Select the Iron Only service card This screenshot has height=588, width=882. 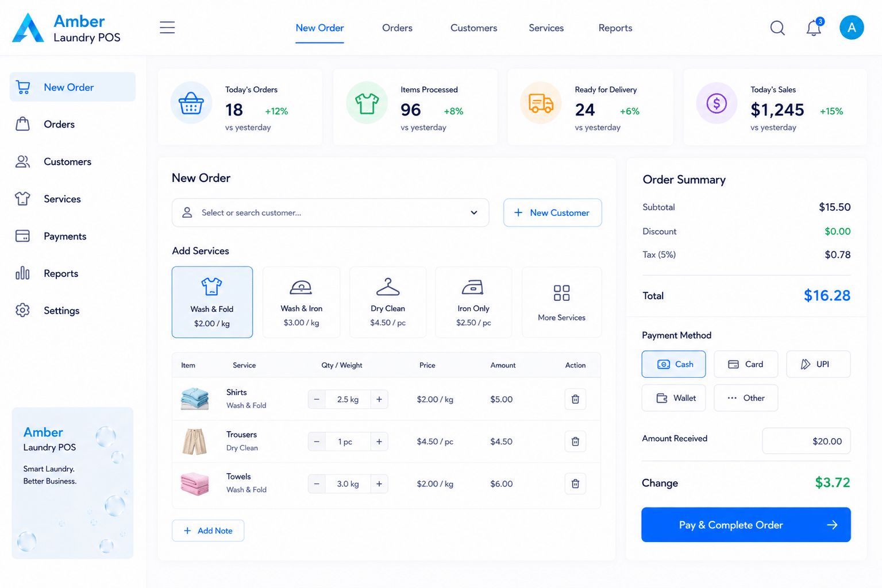point(473,302)
